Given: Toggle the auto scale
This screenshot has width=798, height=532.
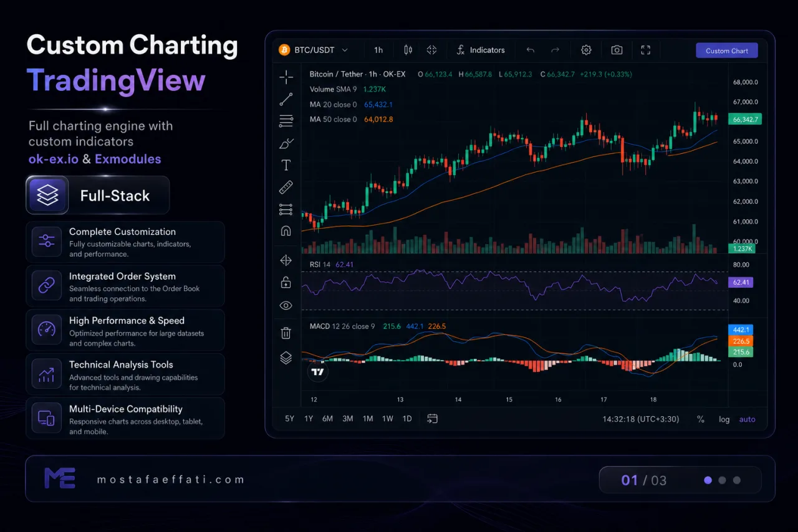Looking at the screenshot, I should tap(747, 419).
